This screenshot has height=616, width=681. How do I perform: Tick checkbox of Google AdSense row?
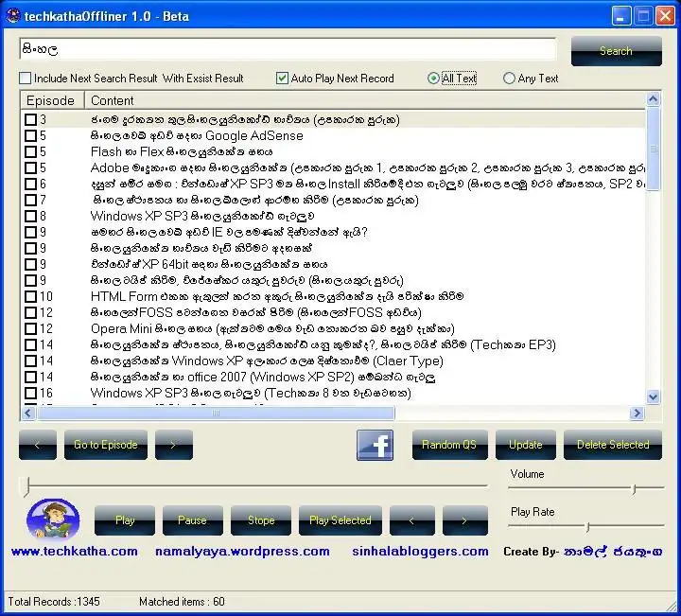[30, 135]
